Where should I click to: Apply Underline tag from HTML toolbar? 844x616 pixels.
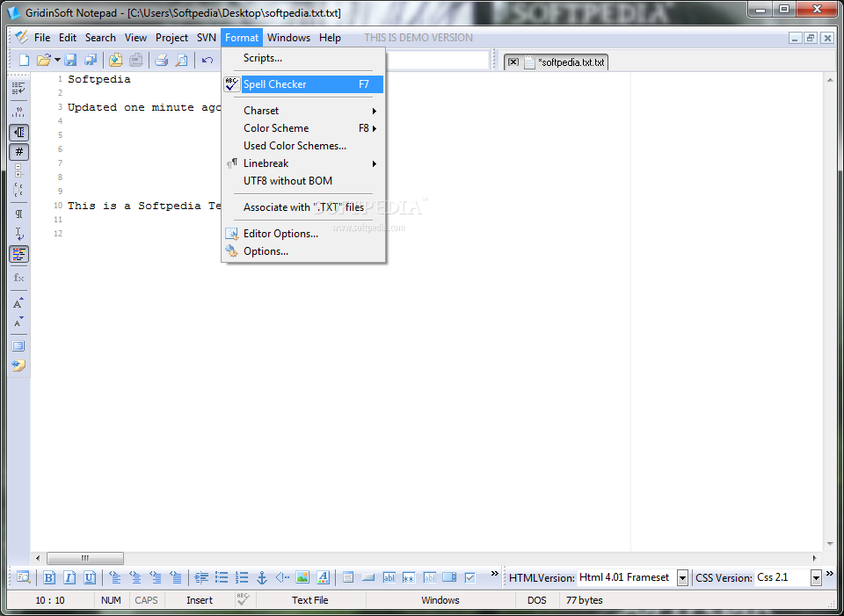coord(90,578)
